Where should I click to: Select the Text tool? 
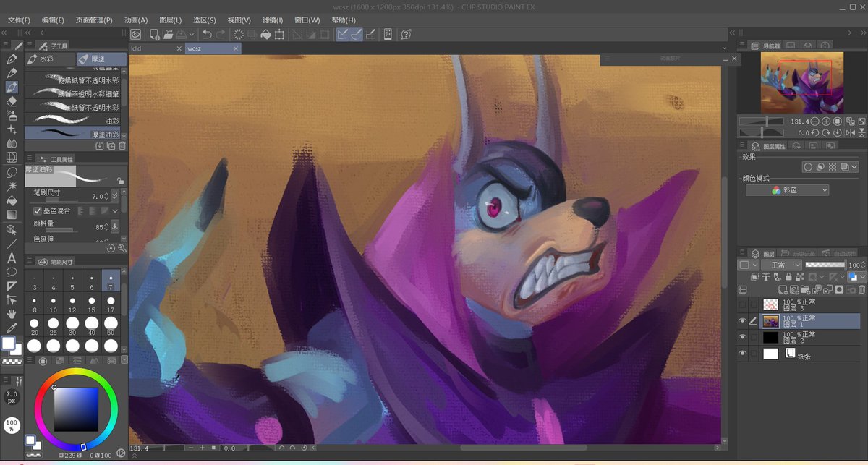(12, 257)
